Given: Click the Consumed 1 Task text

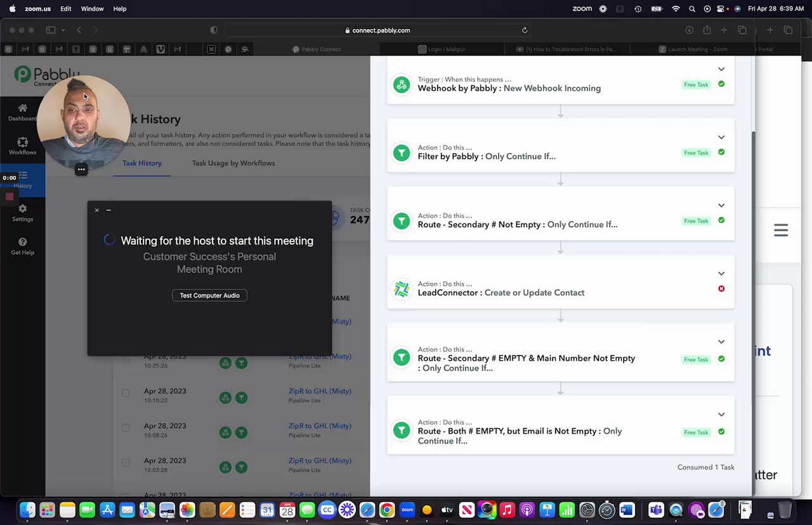Looking at the screenshot, I should click(705, 467).
